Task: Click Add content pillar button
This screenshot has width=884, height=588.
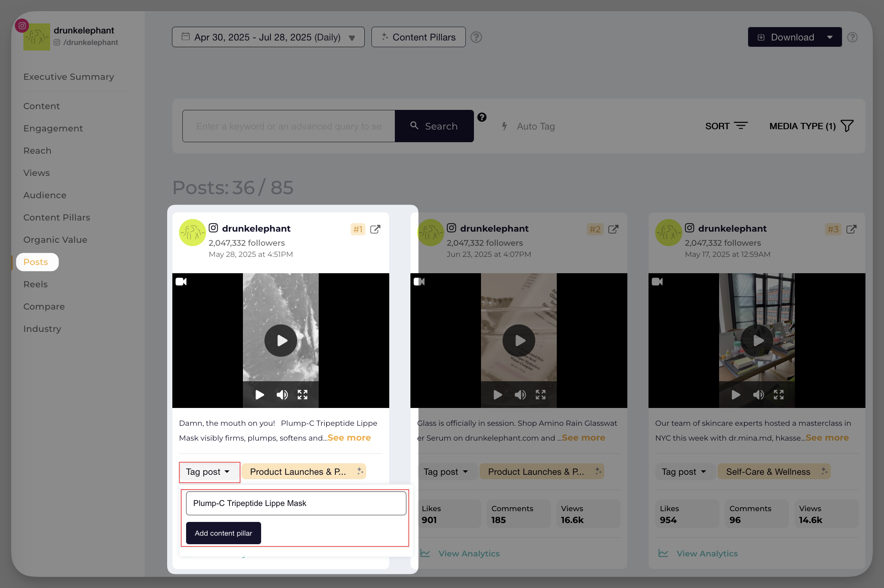Action: tap(223, 533)
